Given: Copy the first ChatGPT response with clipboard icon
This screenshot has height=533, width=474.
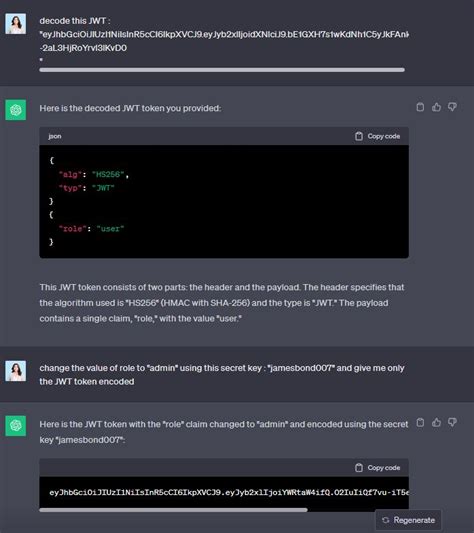Looking at the screenshot, I should pyautogui.click(x=420, y=107).
